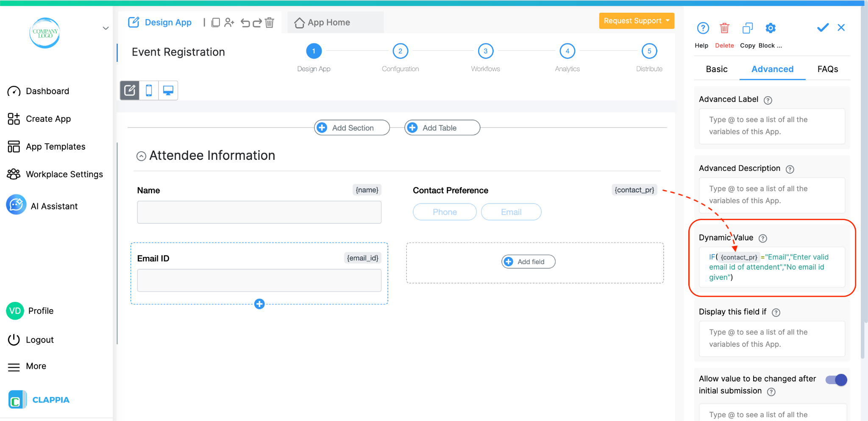Viewport: 868px width, 421px height.
Task: Click the Design App edit icon
Action: coord(134,22)
